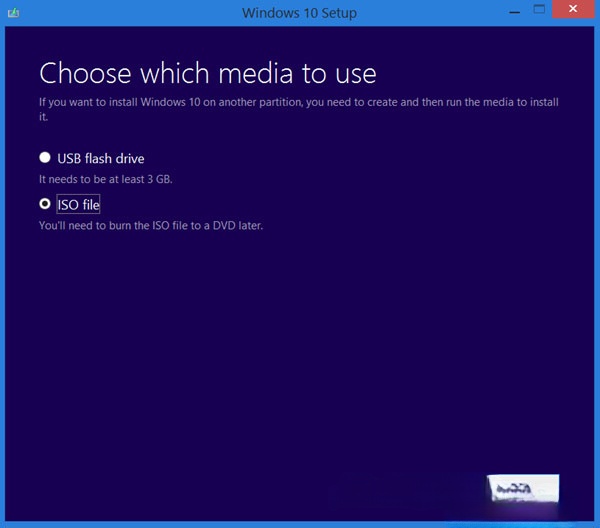600x528 pixels.
Task: Click the 'Choose which media to use' heading
Action: [208, 73]
